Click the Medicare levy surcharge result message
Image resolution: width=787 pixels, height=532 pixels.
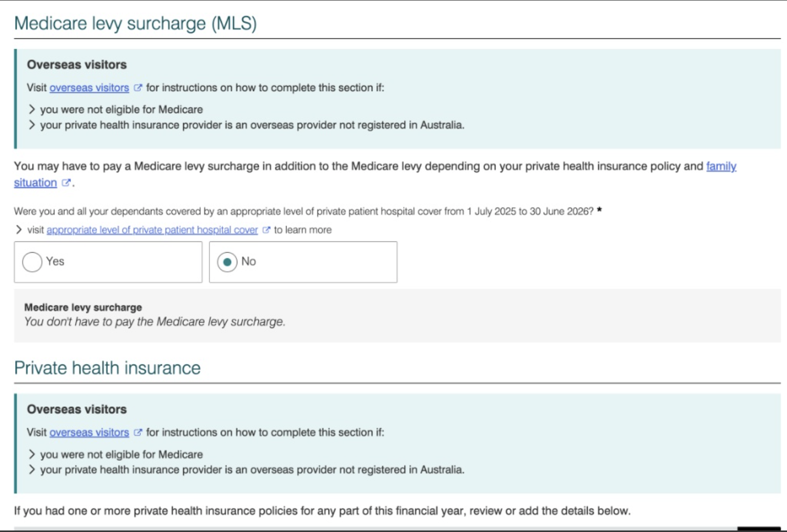point(155,321)
